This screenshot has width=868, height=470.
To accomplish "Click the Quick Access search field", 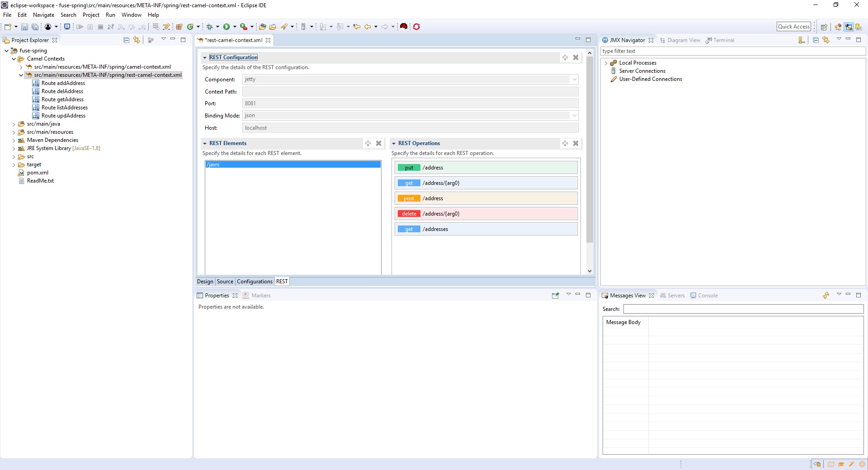I will click(x=793, y=27).
